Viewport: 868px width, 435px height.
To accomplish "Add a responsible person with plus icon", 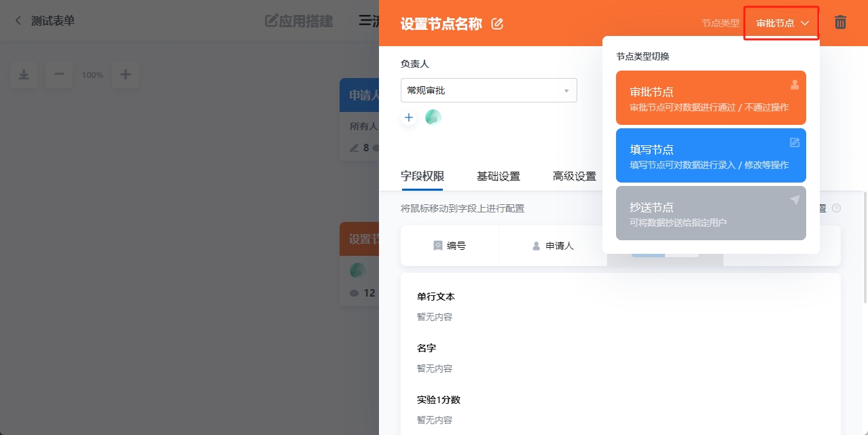I will click(409, 117).
